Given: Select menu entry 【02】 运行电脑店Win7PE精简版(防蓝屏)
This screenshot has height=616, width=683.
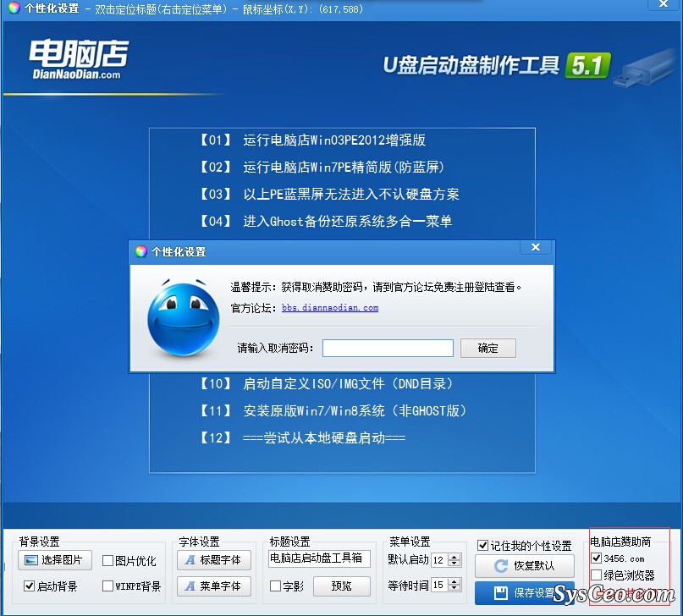Looking at the screenshot, I should click(322, 168).
